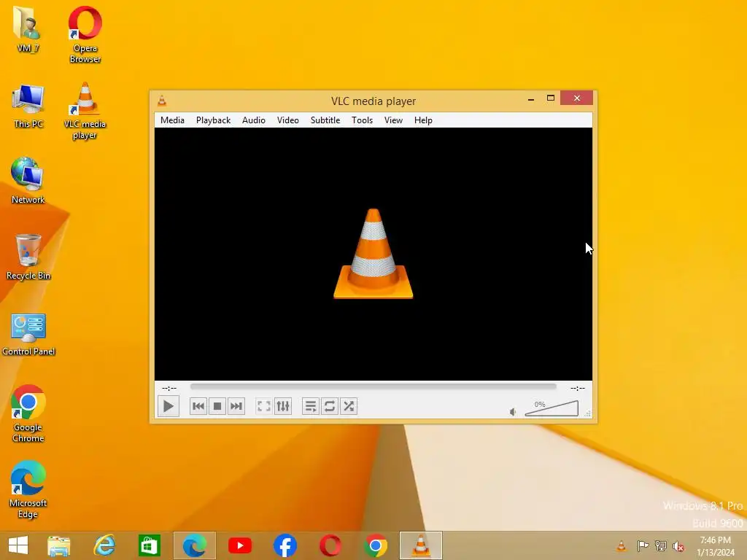Open the Facebook taskbar shortcut
Viewport: 747px width, 560px height.
(x=285, y=545)
